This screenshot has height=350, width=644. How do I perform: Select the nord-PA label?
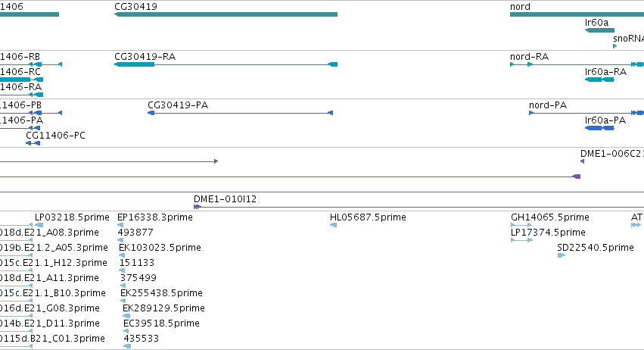pyautogui.click(x=548, y=105)
